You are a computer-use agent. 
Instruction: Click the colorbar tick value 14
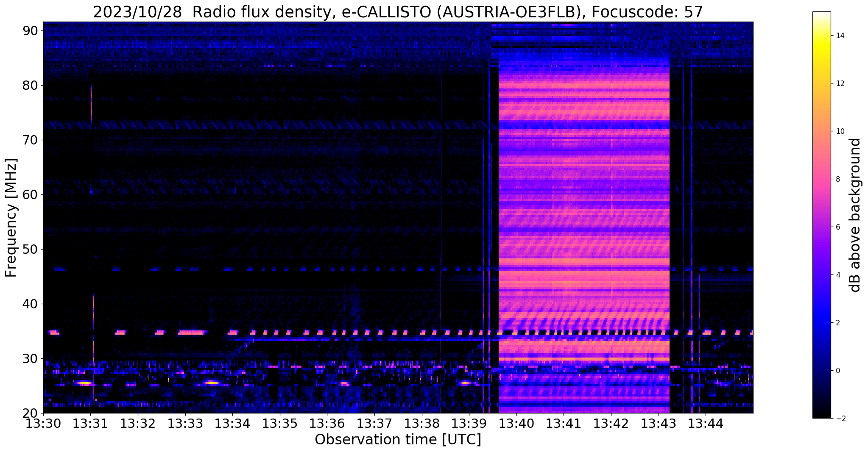(840, 36)
